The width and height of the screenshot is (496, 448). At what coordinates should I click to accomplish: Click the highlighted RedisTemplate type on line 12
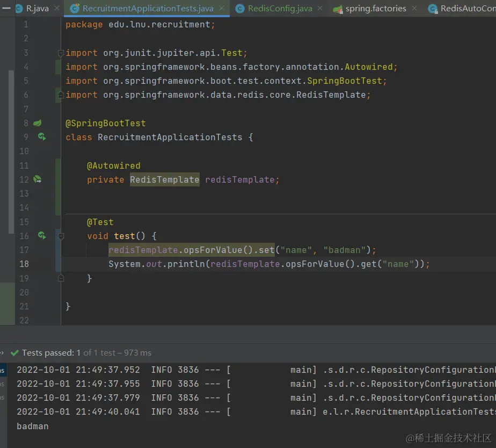(x=164, y=179)
